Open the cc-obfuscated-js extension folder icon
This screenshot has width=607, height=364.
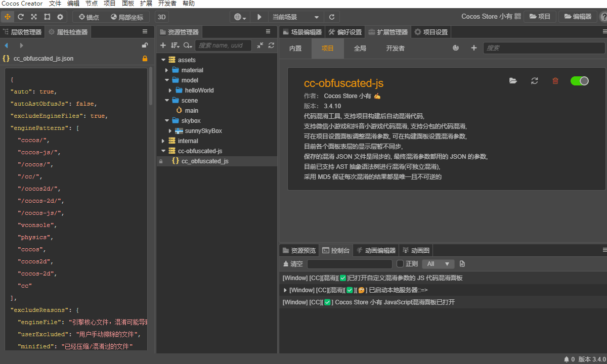tap(513, 81)
